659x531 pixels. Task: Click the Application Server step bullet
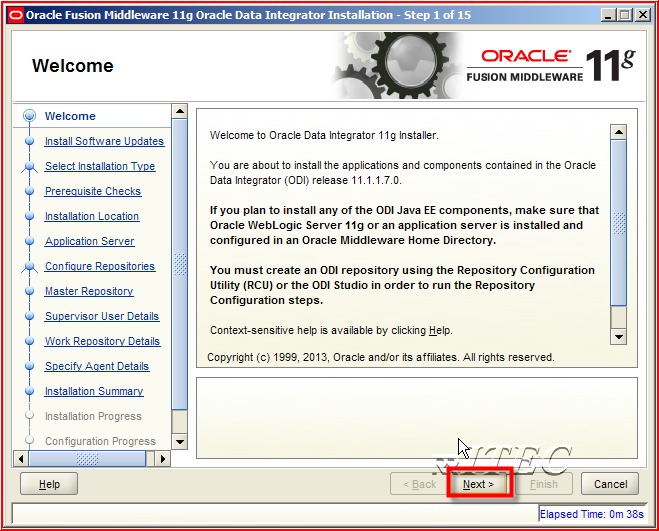29,241
